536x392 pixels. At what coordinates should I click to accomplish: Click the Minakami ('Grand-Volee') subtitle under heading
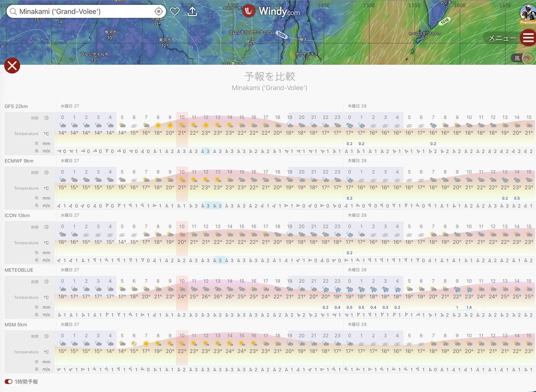coord(270,88)
